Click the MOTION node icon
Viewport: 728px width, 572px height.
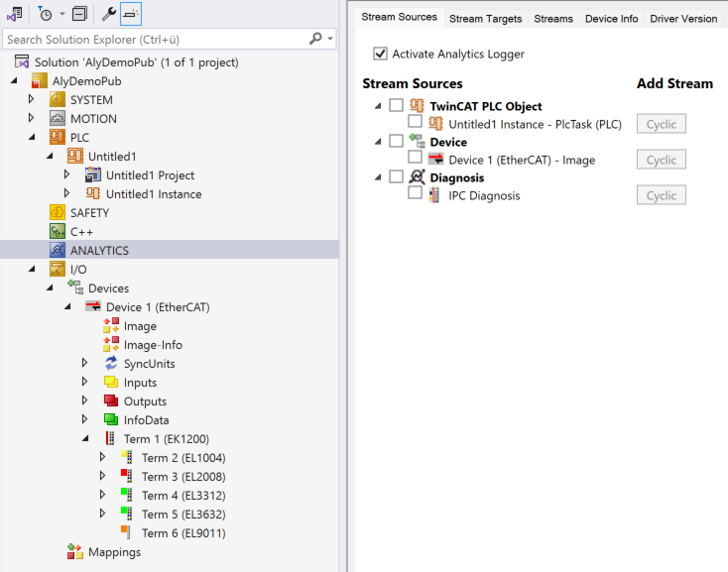click(58, 119)
